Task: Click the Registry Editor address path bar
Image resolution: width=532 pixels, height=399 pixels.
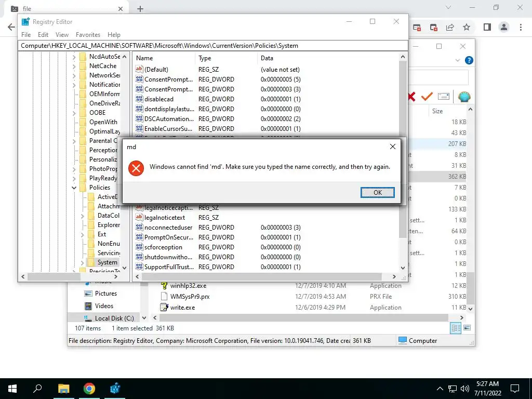Action: [x=212, y=46]
